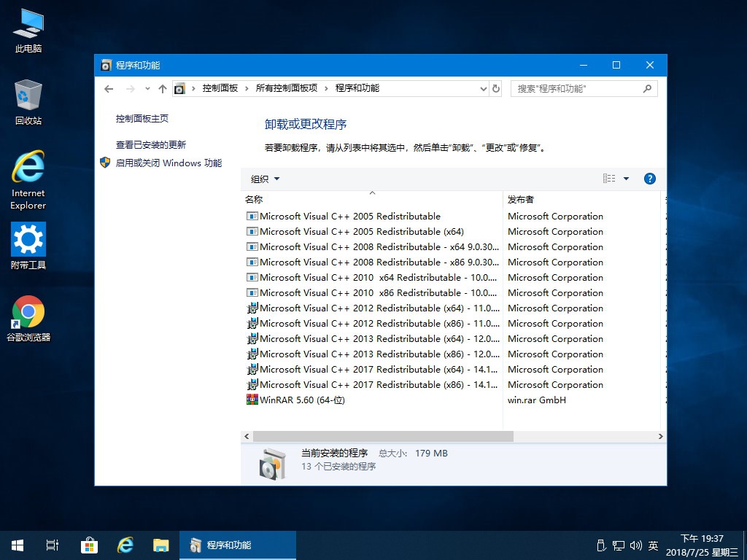The height and width of the screenshot is (560, 747).
Task: Click the right arrow of the horizontal scrollbar
Action: pos(660,436)
